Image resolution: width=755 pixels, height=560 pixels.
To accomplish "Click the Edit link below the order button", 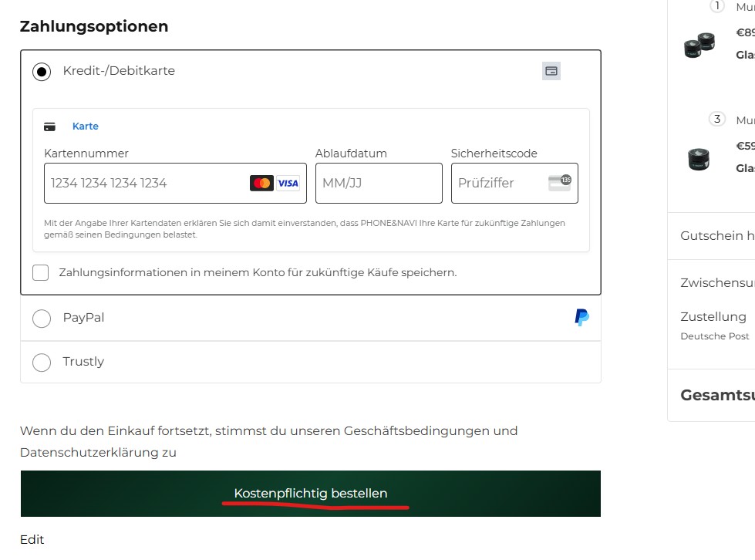I will coord(32,540).
